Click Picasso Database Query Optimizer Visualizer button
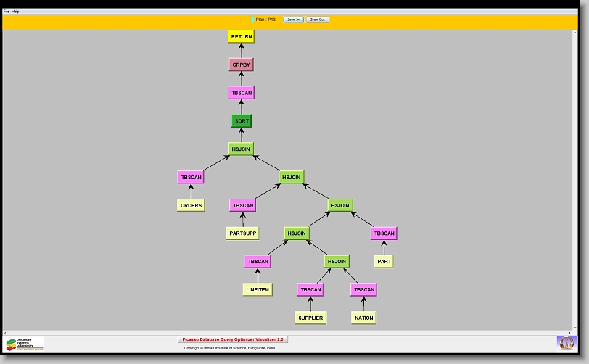589x364 pixels. coord(233,339)
